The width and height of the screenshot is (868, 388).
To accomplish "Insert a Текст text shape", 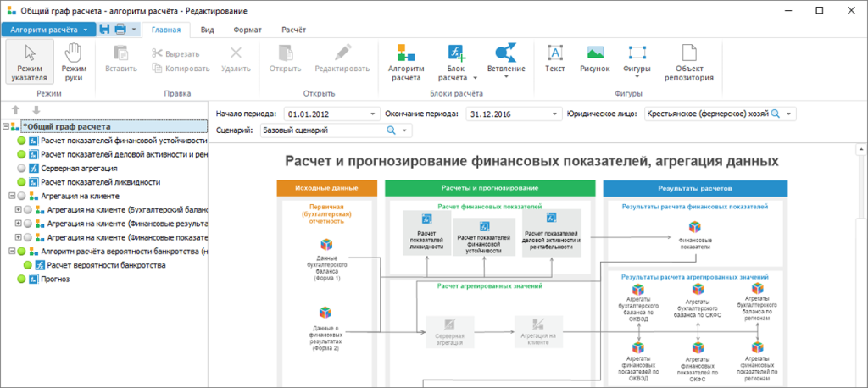I will (554, 58).
